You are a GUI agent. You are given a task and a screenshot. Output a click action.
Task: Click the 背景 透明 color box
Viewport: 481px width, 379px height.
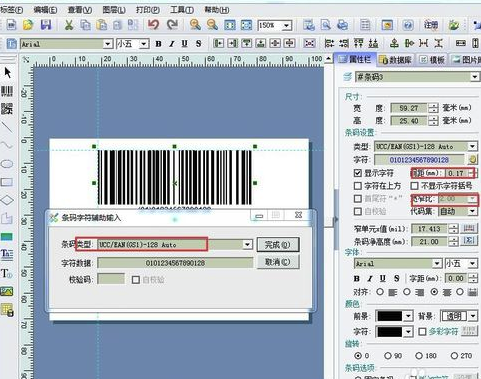pyautogui.click(x=454, y=316)
